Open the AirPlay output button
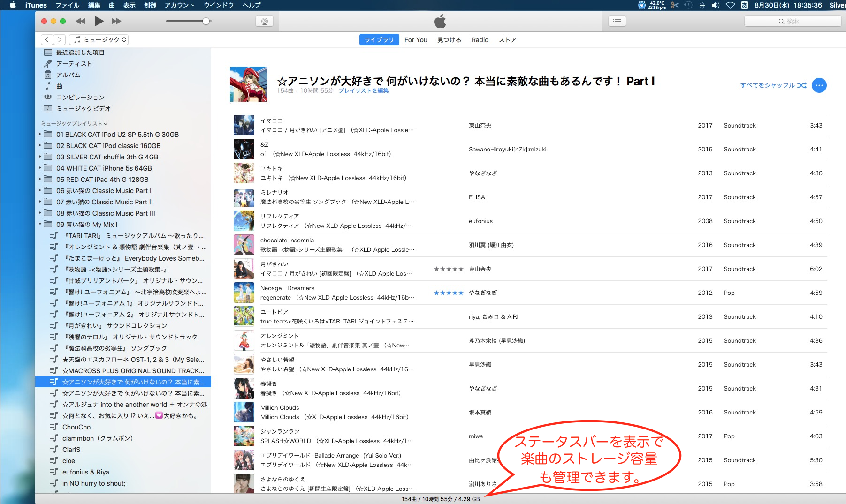The image size is (846, 504). [265, 21]
